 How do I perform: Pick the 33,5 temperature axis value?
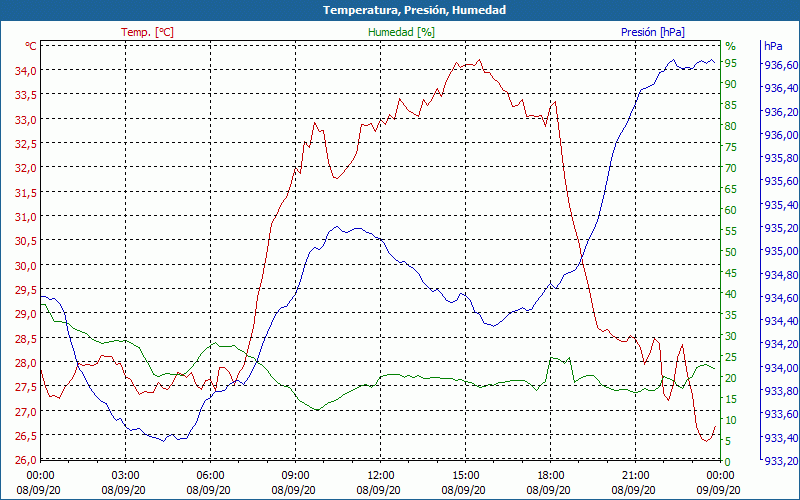[x=26, y=95]
